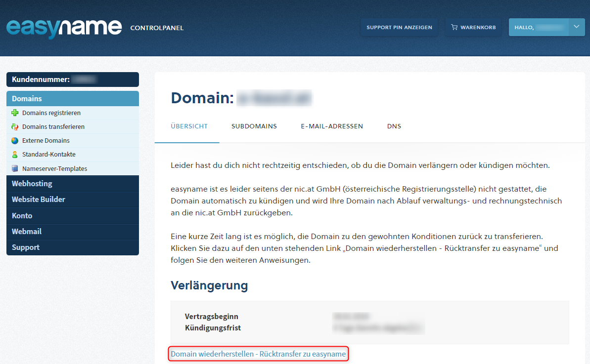Switch to the Übersicht tab
Viewport: 590px width, 364px height.
click(x=189, y=126)
